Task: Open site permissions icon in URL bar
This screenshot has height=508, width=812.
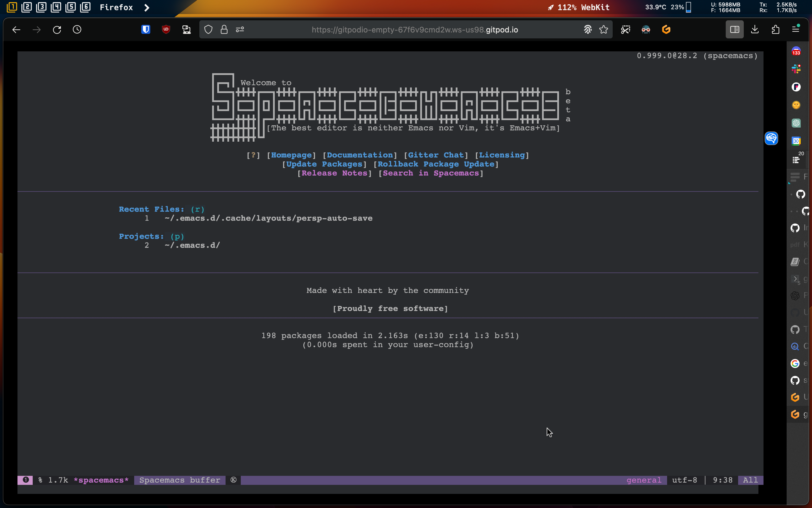Action: click(x=240, y=30)
